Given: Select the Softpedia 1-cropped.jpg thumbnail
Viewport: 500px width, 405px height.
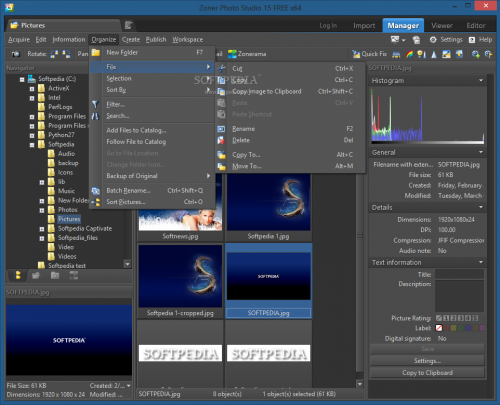Looking at the screenshot, I should [x=180, y=281].
